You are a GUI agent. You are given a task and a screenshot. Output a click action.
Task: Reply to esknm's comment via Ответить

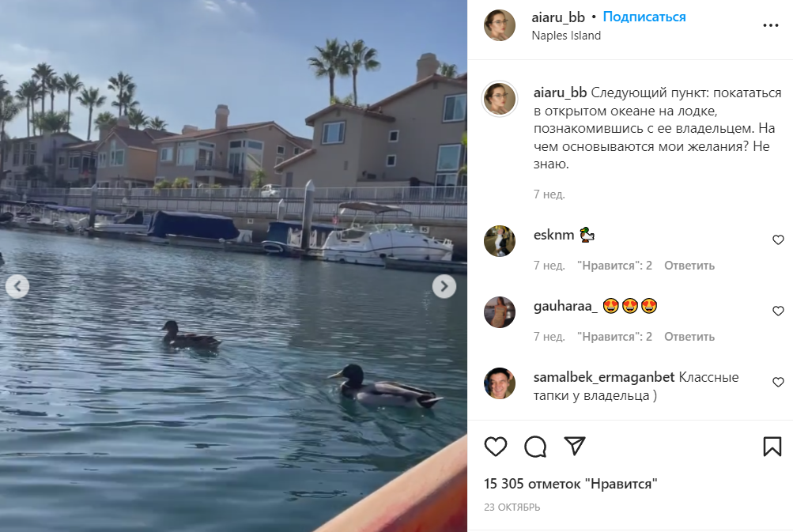689,266
